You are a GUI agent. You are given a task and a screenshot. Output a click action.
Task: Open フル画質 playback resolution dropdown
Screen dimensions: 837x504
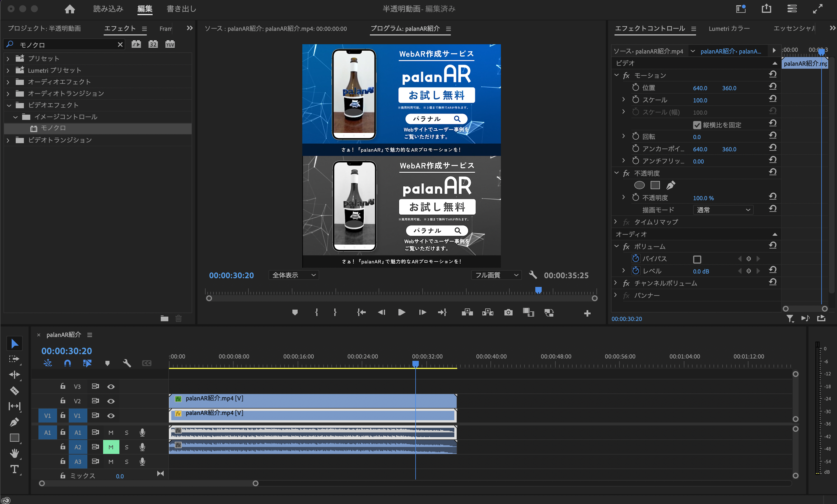[x=496, y=275]
